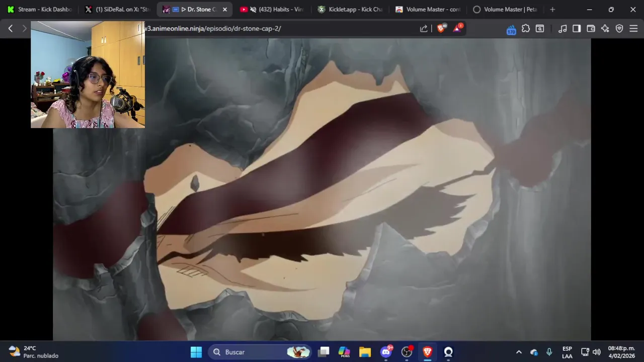Switch to the Habits YouTube tab
Viewport: 644px width, 362px height.
(272, 9)
